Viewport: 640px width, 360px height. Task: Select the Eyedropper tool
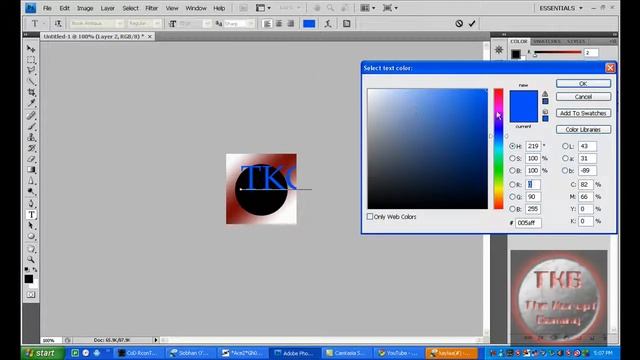point(31,103)
